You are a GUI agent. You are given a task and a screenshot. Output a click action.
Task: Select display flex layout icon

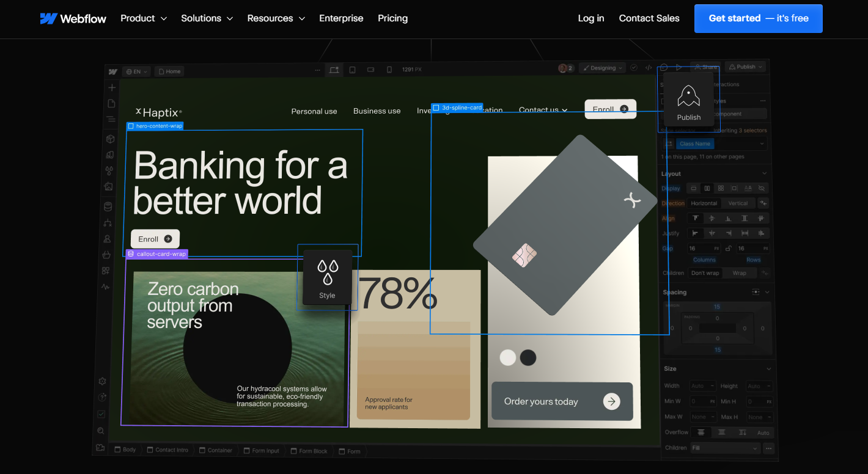click(707, 188)
